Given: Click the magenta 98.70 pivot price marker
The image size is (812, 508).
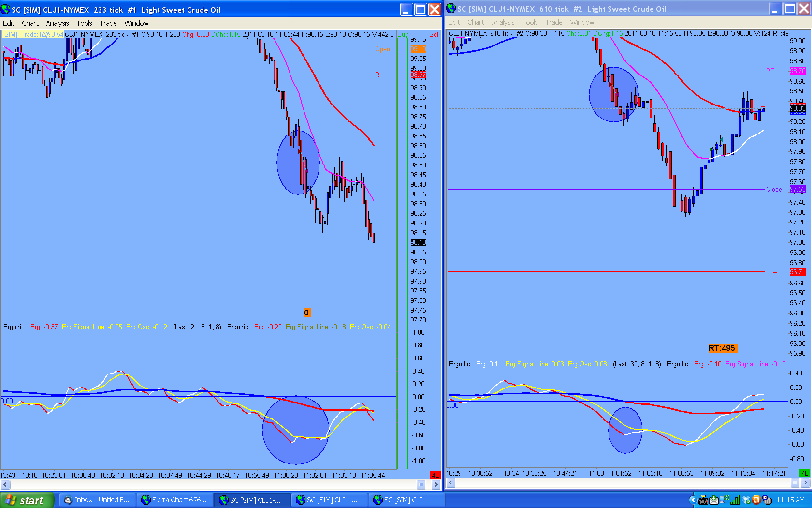Looking at the screenshot, I should coord(797,71).
